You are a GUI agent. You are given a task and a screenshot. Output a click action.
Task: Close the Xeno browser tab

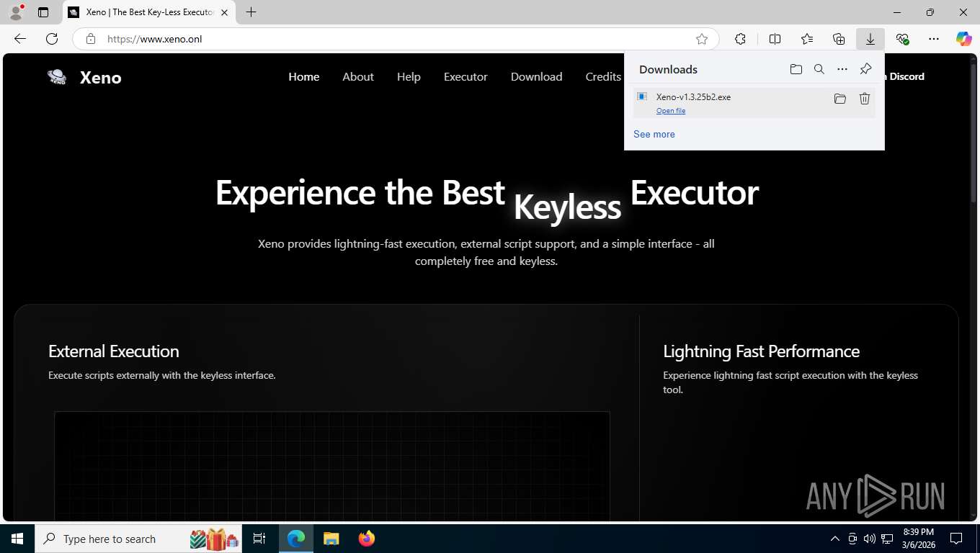[224, 12]
